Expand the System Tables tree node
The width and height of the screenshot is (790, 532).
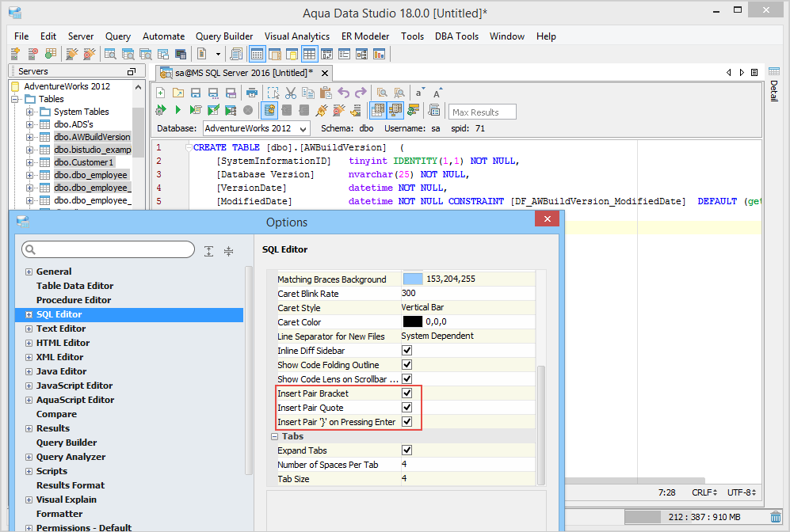[x=30, y=112]
